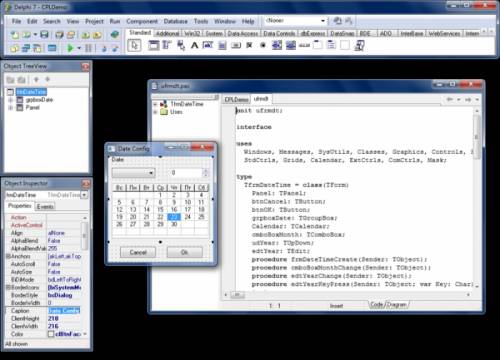Expand Uses node in code explorer
Image resolution: width=500 pixels, height=360 pixels.
(155, 112)
